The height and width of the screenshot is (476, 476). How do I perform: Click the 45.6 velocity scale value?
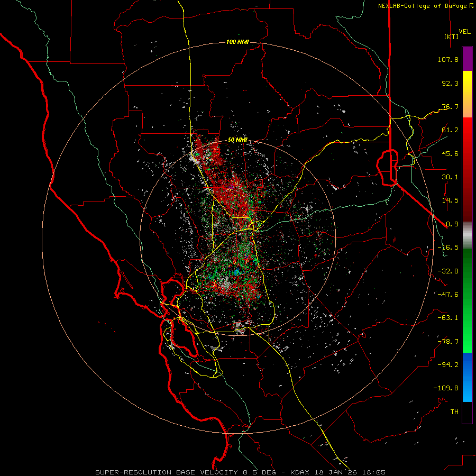pyautogui.click(x=450, y=153)
